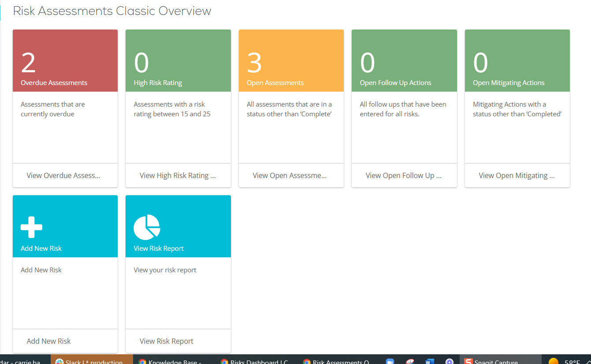Click the plus icon on Add New Risk tile
Viewport: 591px width, 364px height.
pos(31,227)
